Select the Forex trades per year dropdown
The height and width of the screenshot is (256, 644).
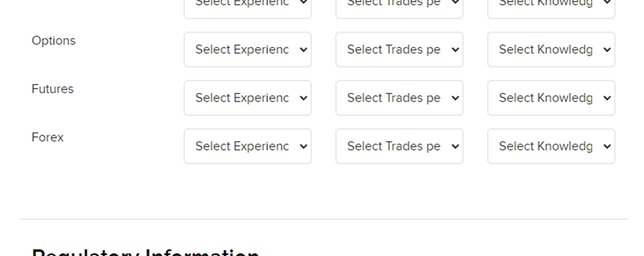pos(399,146)
